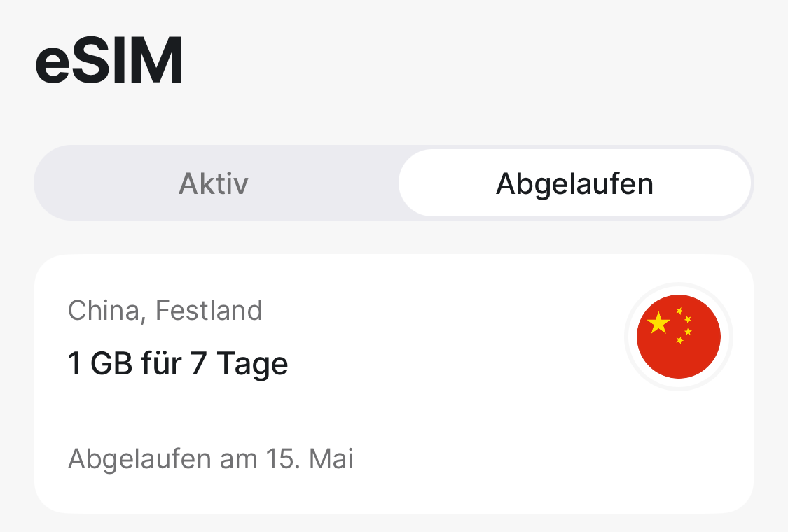Select the Abgelaufen tab
The width and height of the screenshot is (788, 532).
coord(574,183)
